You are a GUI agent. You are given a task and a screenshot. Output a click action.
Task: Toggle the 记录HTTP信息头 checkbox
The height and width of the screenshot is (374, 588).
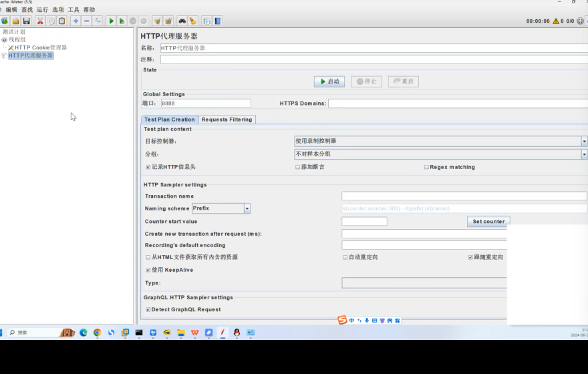[148, 167]
